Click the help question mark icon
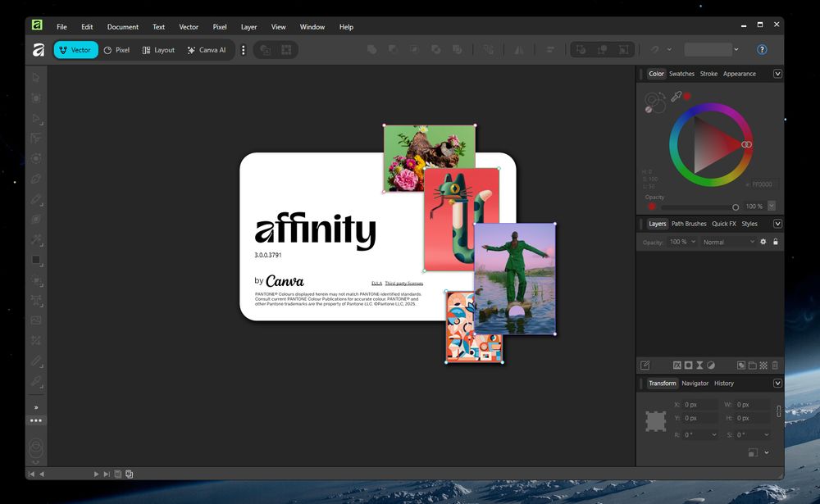 pyautogui.click(x=762, y=50)
